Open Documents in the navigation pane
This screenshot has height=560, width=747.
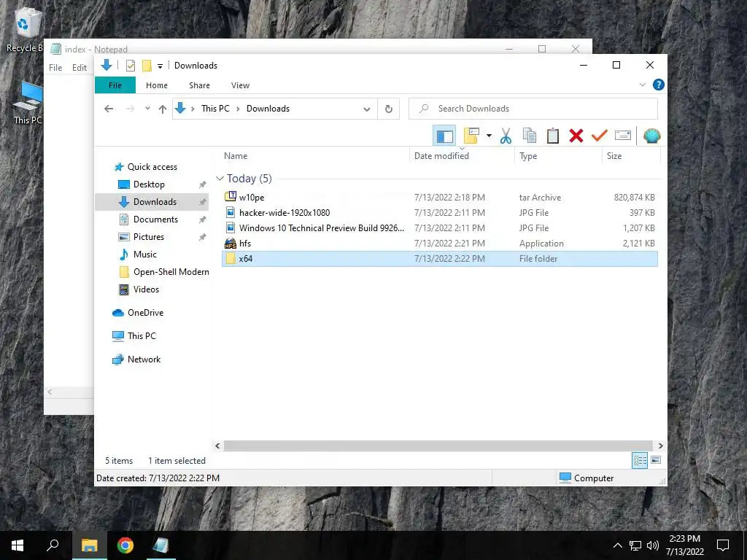(155, 219)
